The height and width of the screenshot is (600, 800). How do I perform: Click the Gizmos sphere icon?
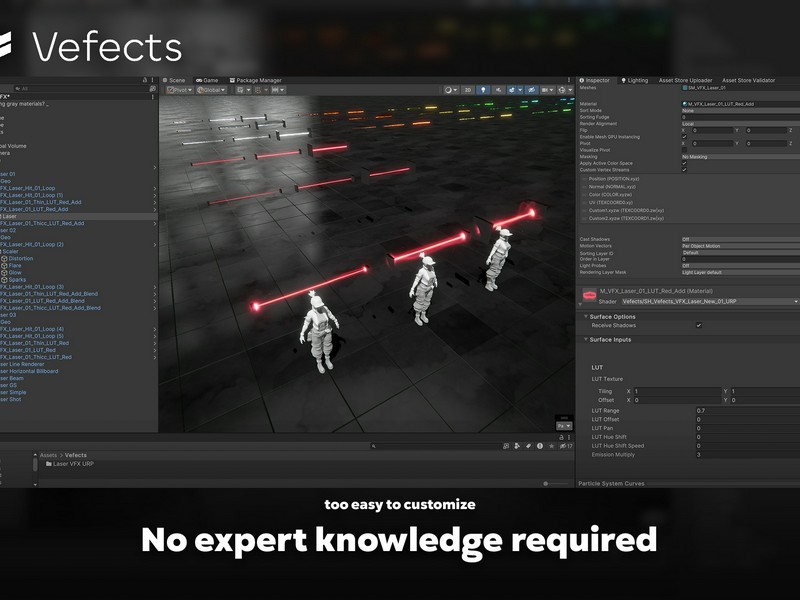(562, 90)
